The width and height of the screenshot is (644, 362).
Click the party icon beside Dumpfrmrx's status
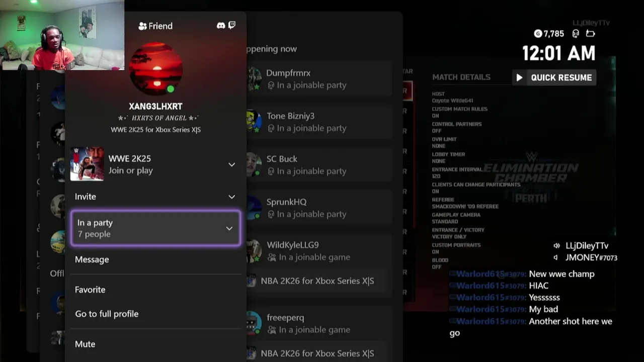point(271,85)
